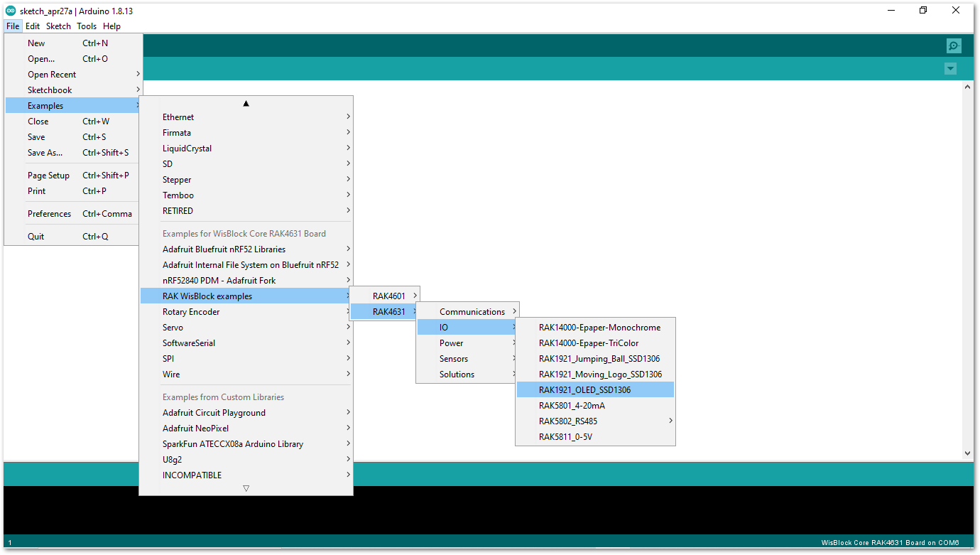Open SoftwareSerial examples submenu
The image size is (980, 555).
(246, 343)
